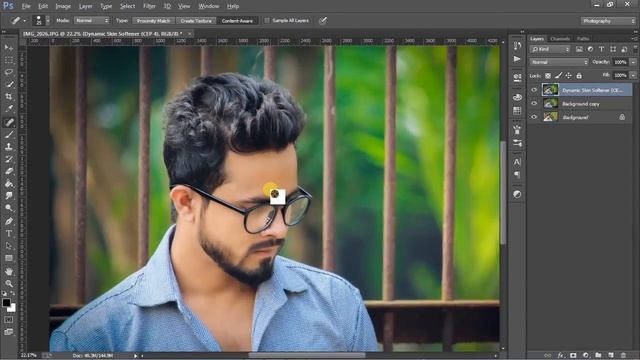This screenshot has width=640, height=360.
Task: Open the Window menu
Action: click(x=209, y=6)
